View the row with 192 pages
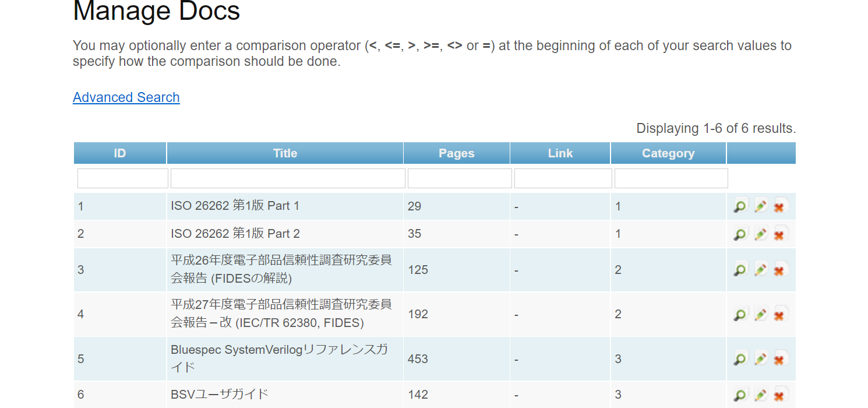 click(x=740, y=315)
